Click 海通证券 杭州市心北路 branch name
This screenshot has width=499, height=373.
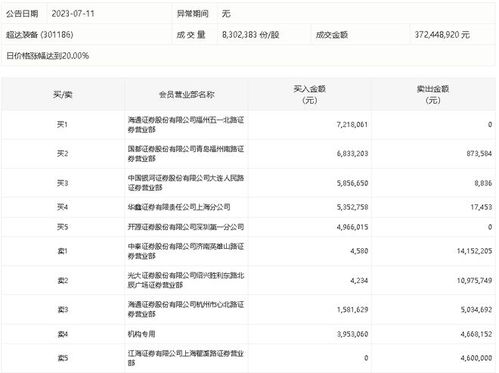pos(186,309)
